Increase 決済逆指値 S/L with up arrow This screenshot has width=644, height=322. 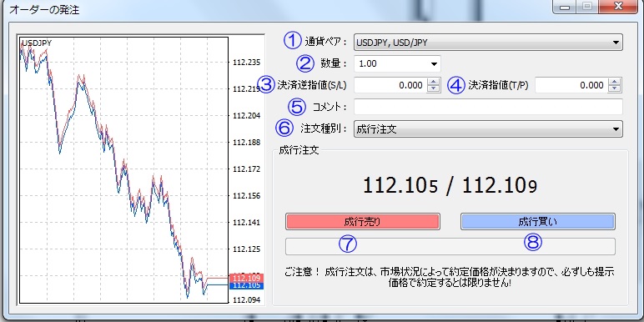coord(433,81)
